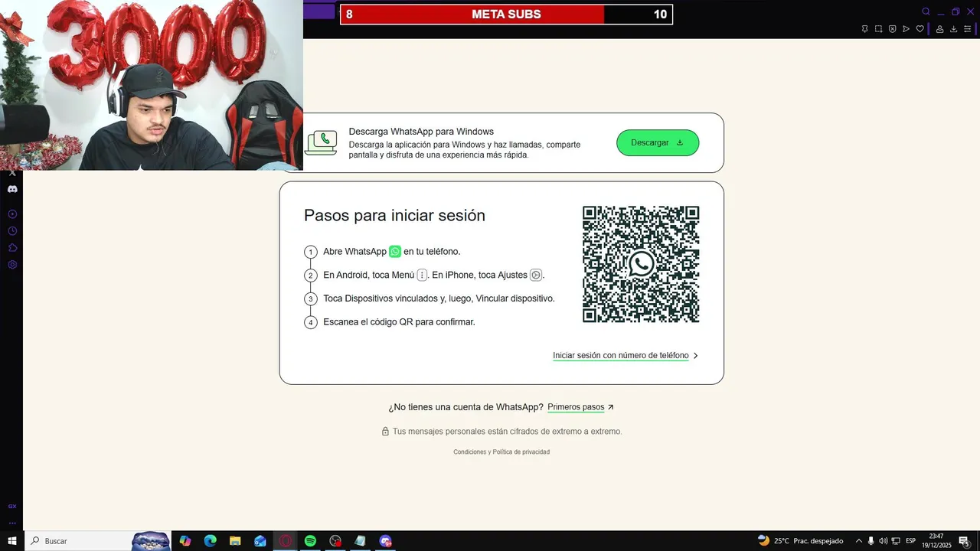Click the microphone tray icon
Image resolution: width=980 pixels, height=551 pixels.
tap(871, 541)
